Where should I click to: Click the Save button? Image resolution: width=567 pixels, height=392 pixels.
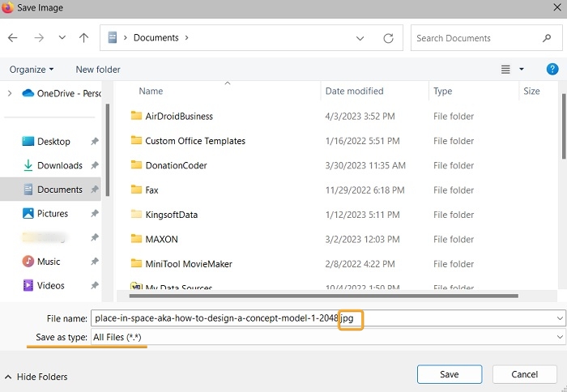tap(450, 374)
